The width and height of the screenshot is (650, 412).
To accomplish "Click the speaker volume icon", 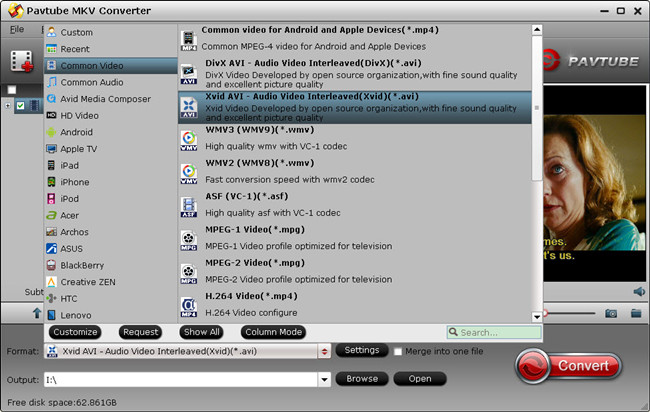I will click(x=639, y=291).
